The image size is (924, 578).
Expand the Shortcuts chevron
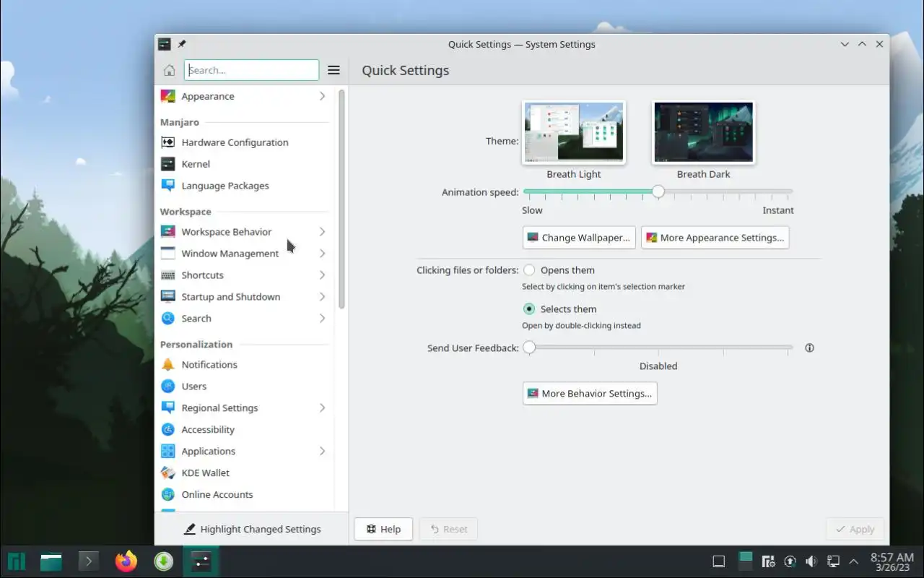[322, 275]
